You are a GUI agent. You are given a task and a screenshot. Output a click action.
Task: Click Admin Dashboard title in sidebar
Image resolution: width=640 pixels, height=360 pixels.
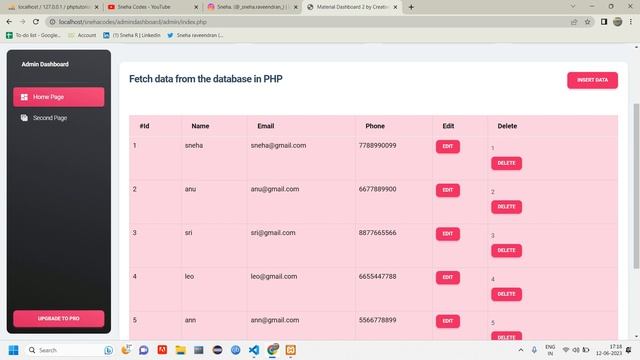(x=45, y=64)
